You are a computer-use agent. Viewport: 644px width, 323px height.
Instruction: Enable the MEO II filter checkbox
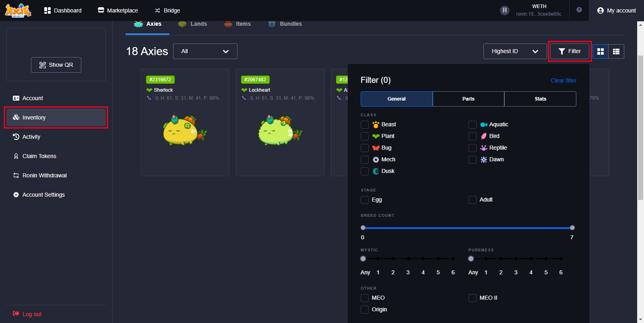pos(473,298)
